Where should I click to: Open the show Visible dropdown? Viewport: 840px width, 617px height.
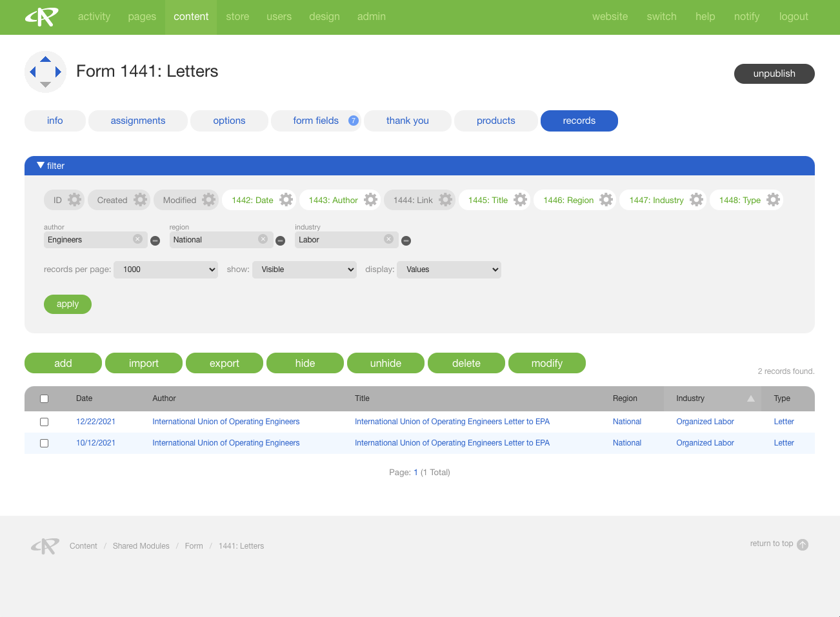click(305, 269)
